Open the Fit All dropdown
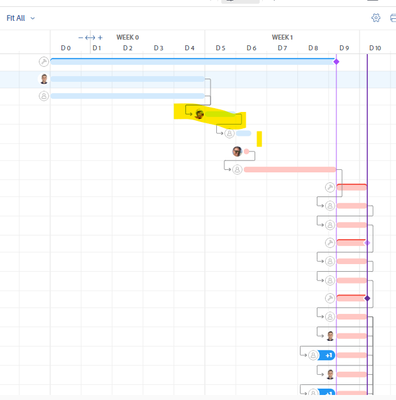This screenshot has width=396, height=400. pos(21,18)
